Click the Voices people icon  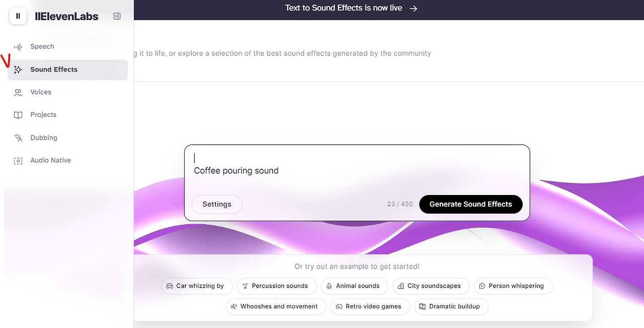(18, 93)
